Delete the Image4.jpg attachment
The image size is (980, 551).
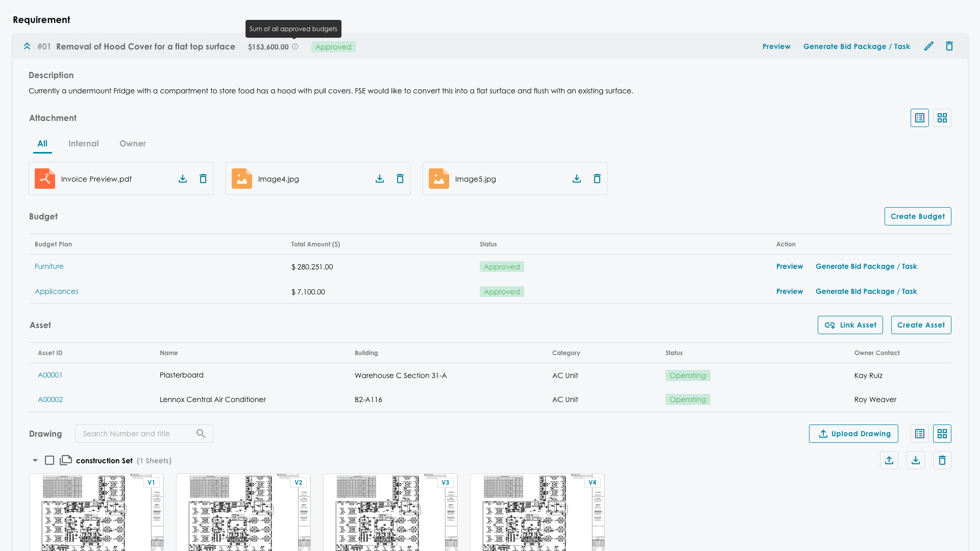[x=400, y=179]
